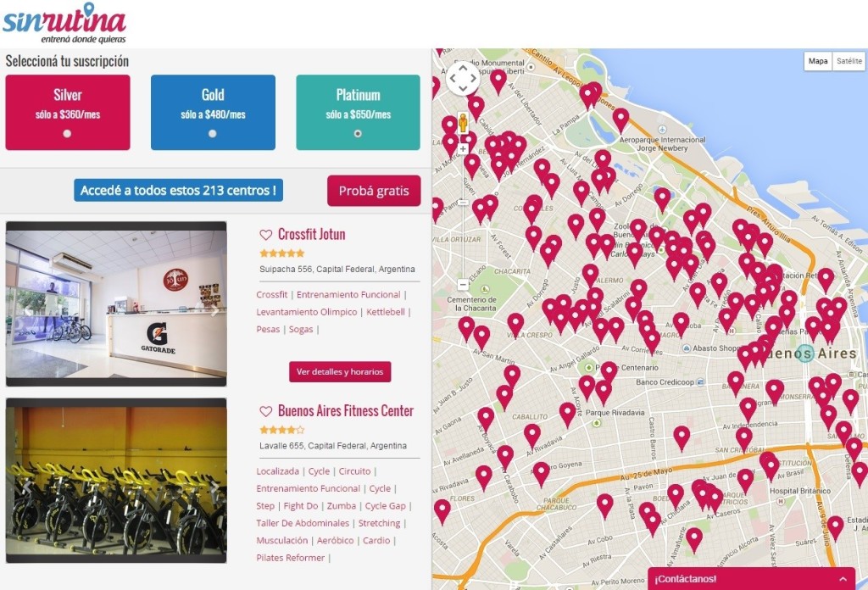Click the map zoom slider handle
868x590 pixels.
pos(463,203)
